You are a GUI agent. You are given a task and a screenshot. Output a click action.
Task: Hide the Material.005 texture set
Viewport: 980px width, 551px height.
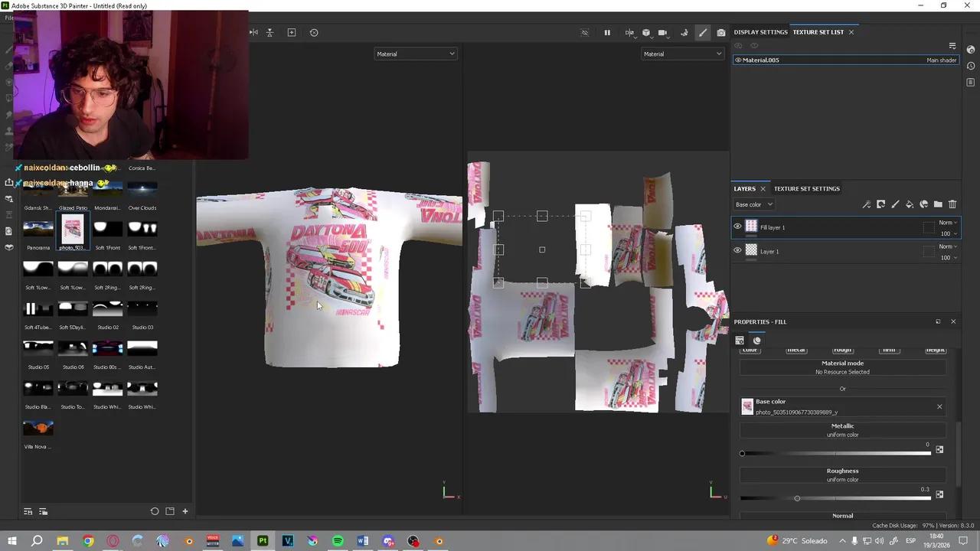point(738,60)
